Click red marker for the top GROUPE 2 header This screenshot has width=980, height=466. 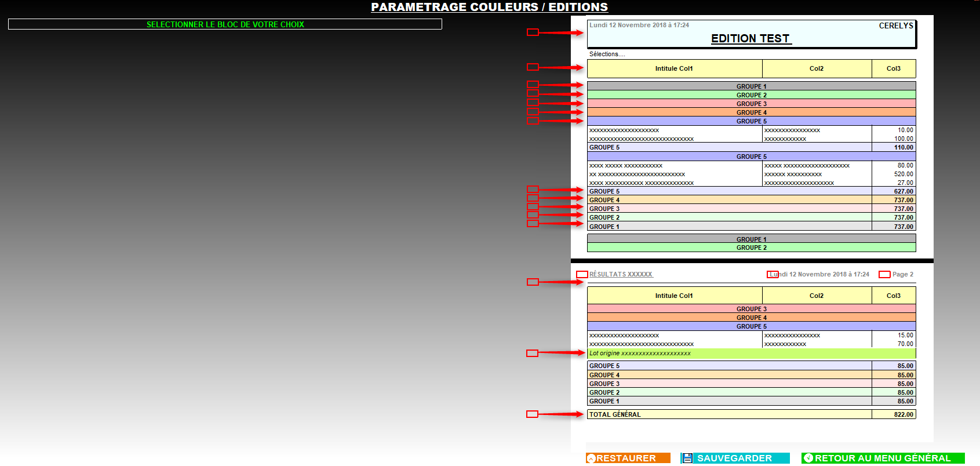pyautogui.click(x=533, y=93)
